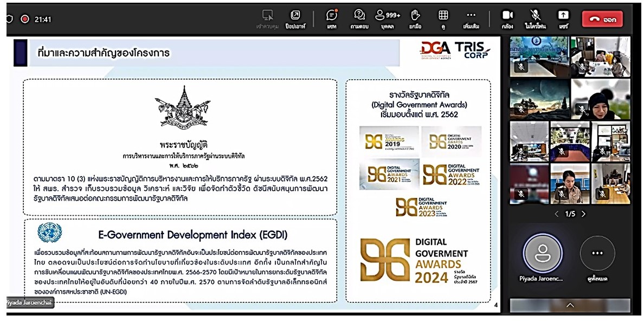
Task: Click the royal Garuda emblem on the slide
Action: 182,107
